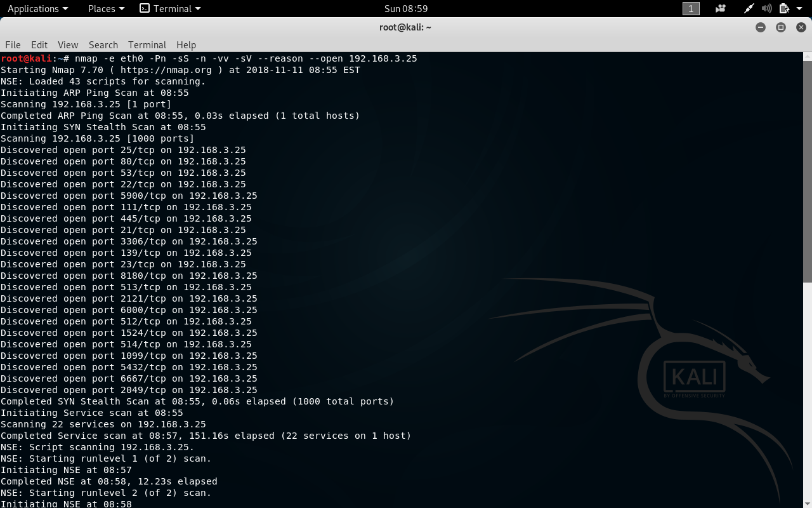Click 'Initiating Service scan at 08:55' line
The image size is (812, 508).
(92, 413)
